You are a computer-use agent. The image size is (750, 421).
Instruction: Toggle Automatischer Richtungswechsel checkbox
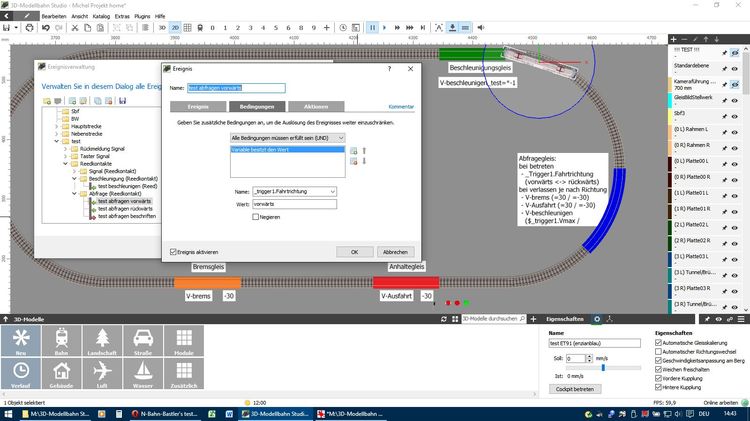[658, 352]
